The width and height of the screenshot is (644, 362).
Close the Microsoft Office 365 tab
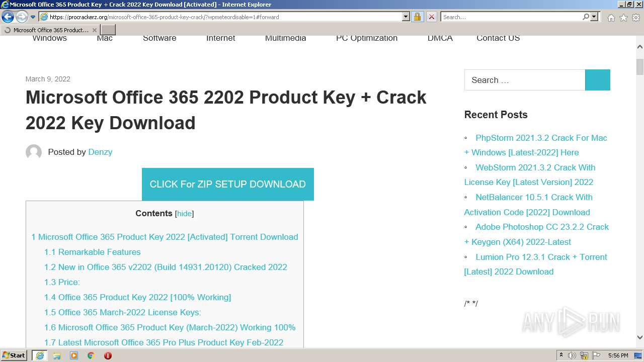(94, 30)
